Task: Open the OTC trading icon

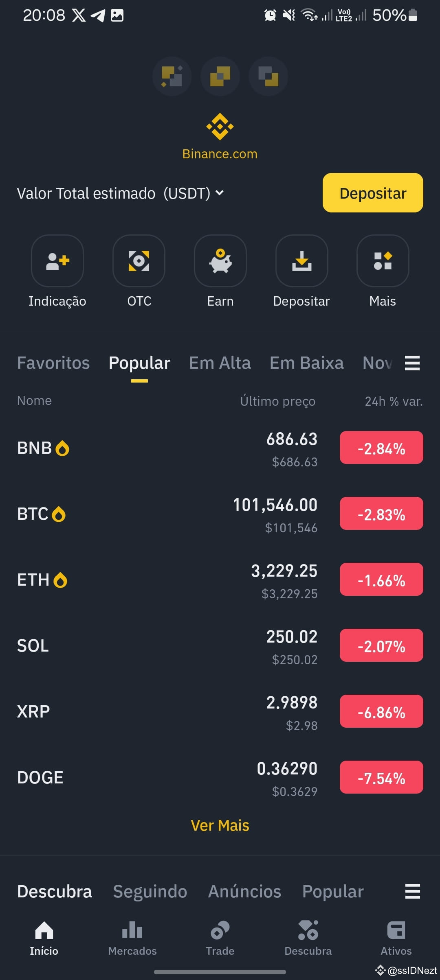Action: (139, 261)
